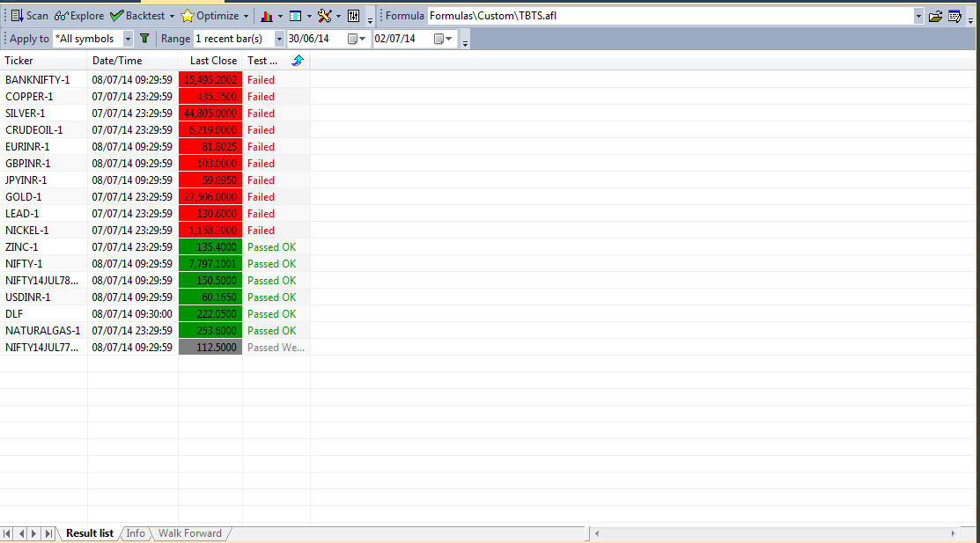Go to first tab arrow
The height and width of the screenshot is (543, 980).
pyautogui.click(x=7, y=533)
